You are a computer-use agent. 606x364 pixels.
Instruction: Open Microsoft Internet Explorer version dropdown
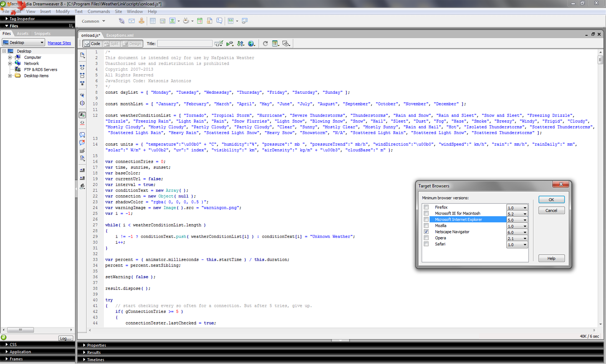[517, 220]
